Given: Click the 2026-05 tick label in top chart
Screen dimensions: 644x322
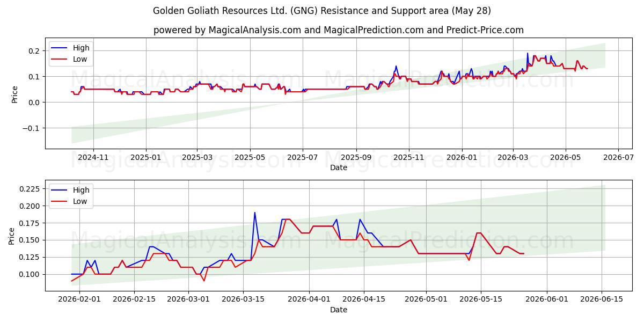Looking at the screenshot, I should (x=565, y=157).
